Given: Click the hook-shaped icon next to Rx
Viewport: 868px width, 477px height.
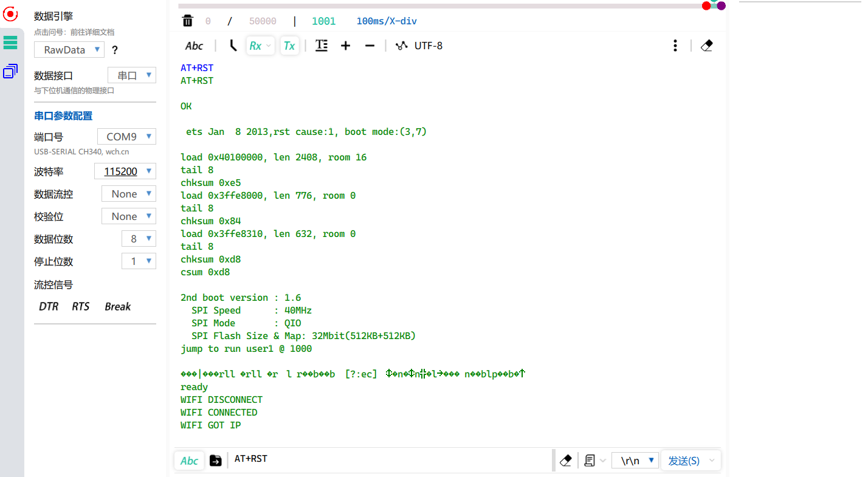Looking at the screenshot, I should (233, 46).
